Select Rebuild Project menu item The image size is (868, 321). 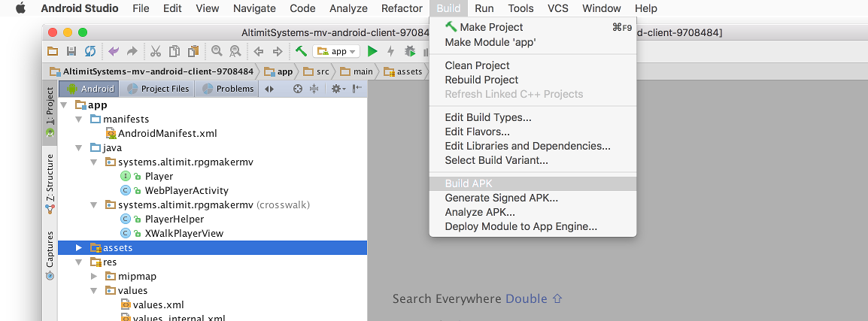533,80
